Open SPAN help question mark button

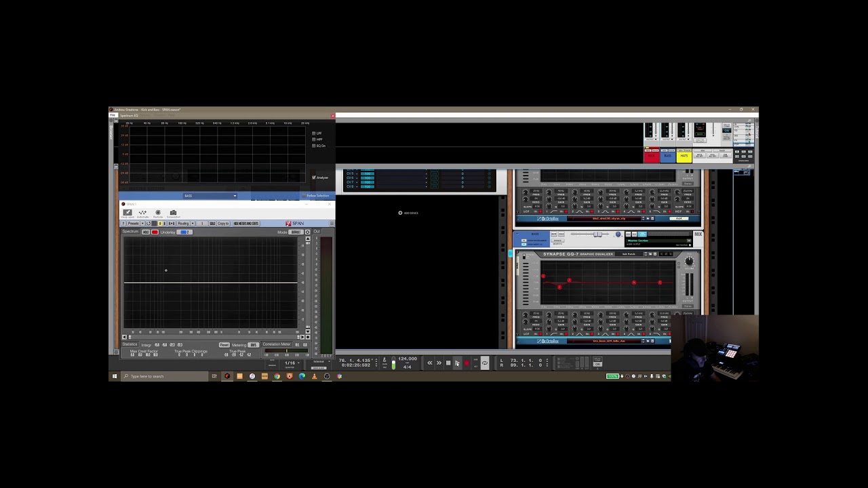[123, 224]
